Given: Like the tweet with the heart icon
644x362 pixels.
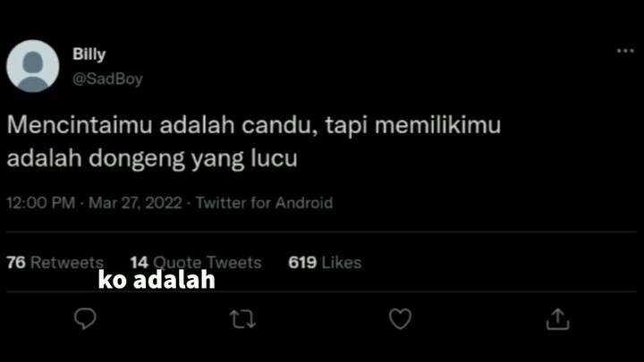Looking at the screenshot, I should pyautogui.click(x=400, y=318).
